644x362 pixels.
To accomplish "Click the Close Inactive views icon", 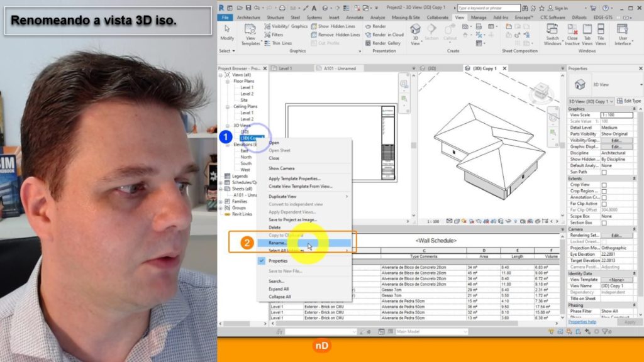I will pos(572,34).
